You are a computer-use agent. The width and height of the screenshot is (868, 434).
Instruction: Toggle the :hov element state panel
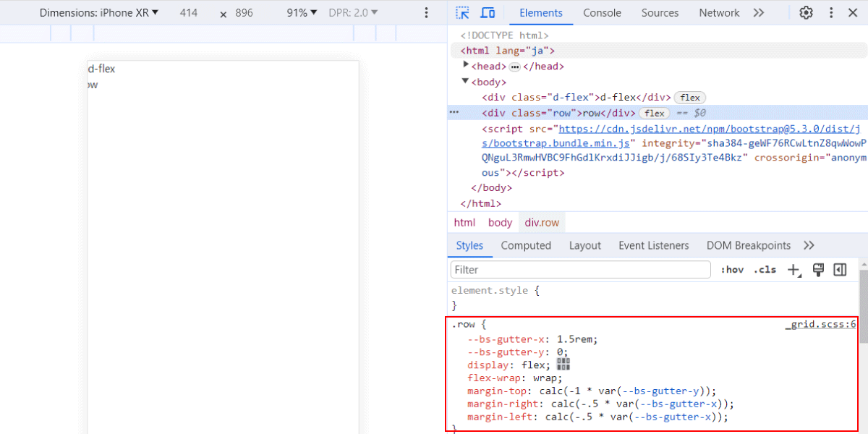click(x=732, y=270)
